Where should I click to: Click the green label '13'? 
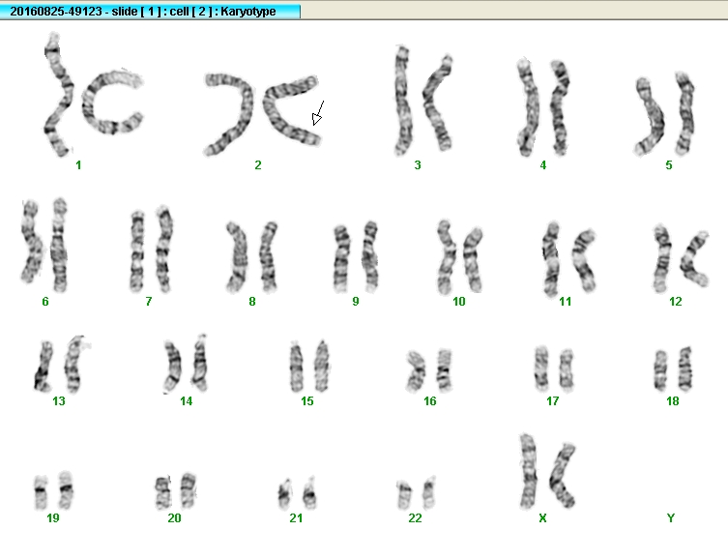pos(59,400)
